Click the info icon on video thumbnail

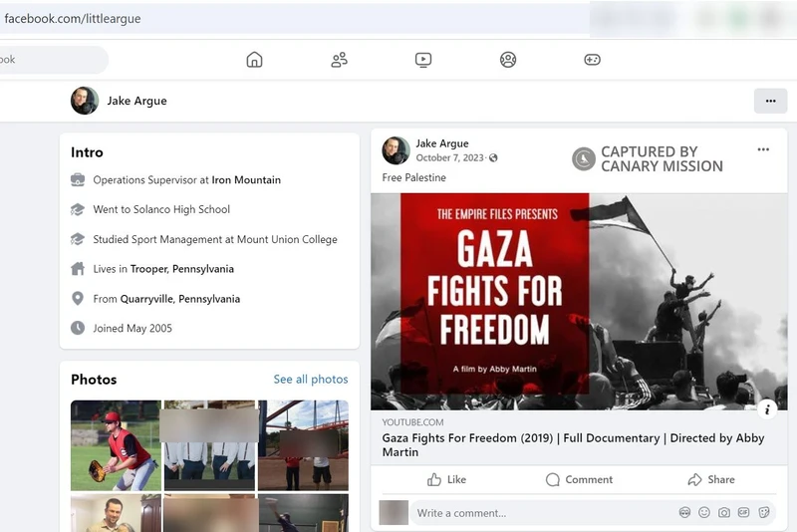(767, 408)
